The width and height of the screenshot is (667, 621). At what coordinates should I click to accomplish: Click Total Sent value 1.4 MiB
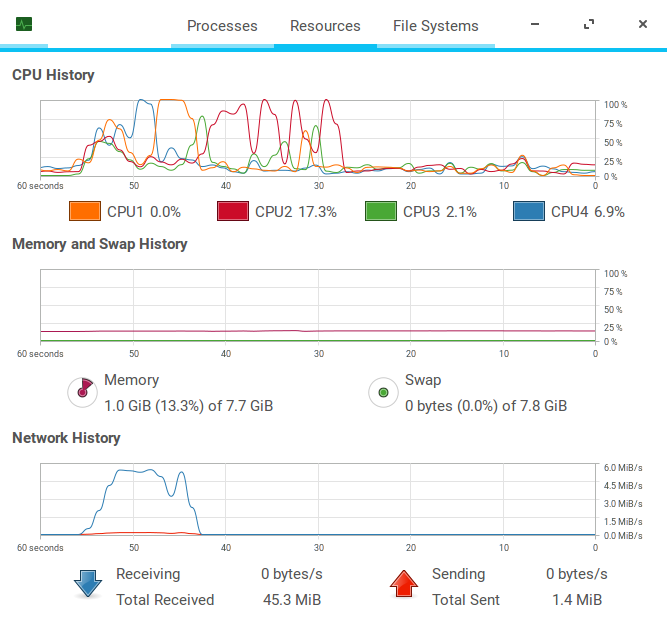click(x=577, y=600)
